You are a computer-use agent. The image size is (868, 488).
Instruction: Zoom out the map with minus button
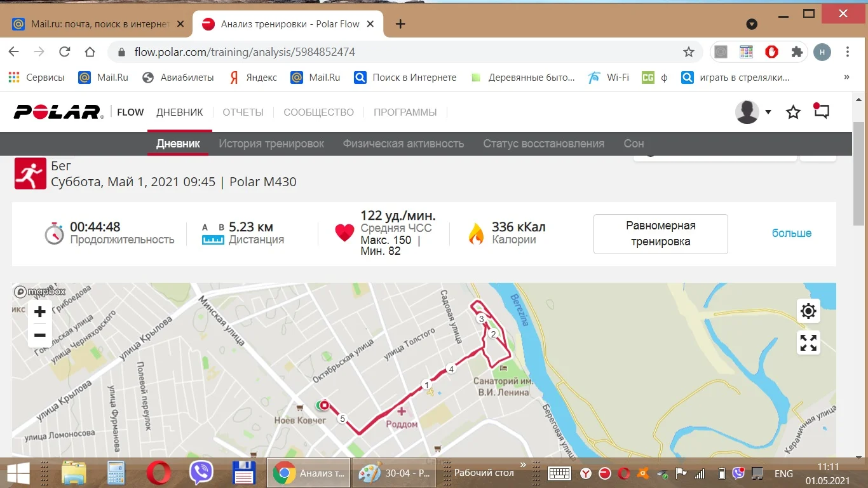(x=40, y=335)
